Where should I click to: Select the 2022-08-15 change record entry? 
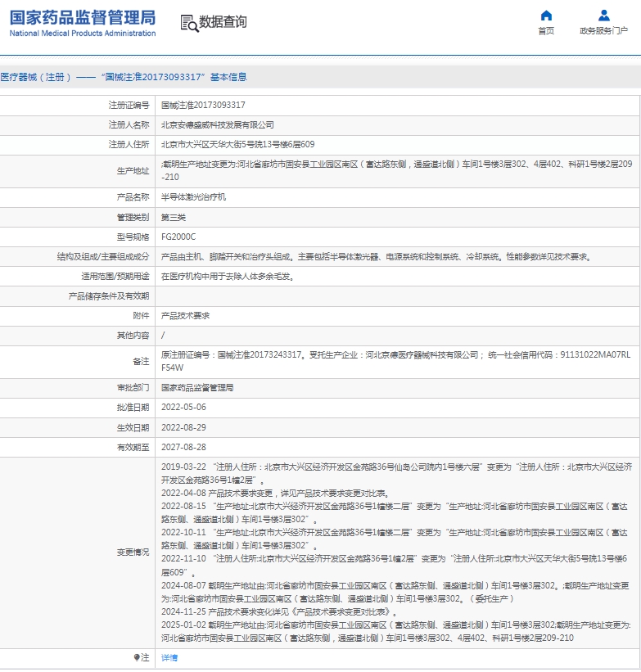pyautogui.click(x=395, y=512)
